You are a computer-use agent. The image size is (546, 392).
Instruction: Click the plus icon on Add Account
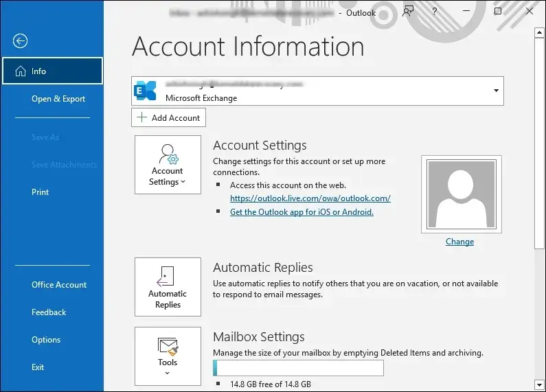coord(141,117)
